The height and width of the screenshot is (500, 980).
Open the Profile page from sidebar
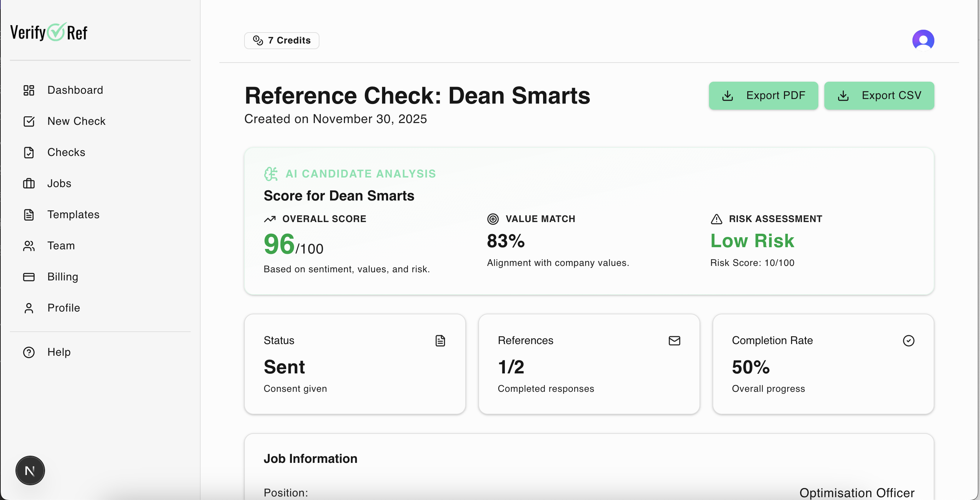(64, 308)
